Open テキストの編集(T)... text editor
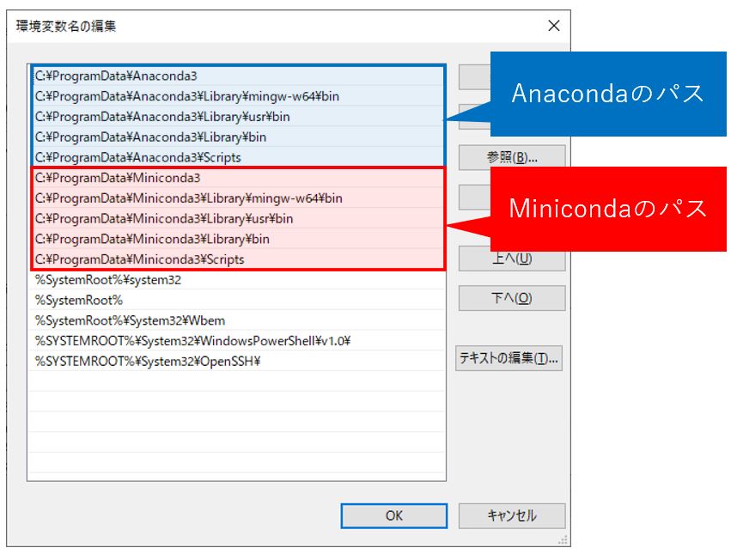The width and height of the screenshot is (737, 560). (x=509, y=358)
